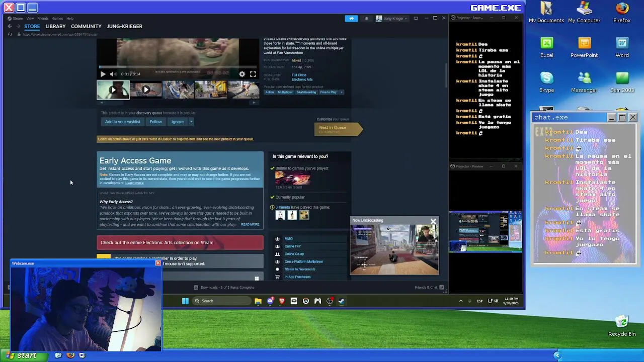Screen dimensions: 644x362
Task: Open the Recycle Bin desktop icon
Action: point(622,326)
